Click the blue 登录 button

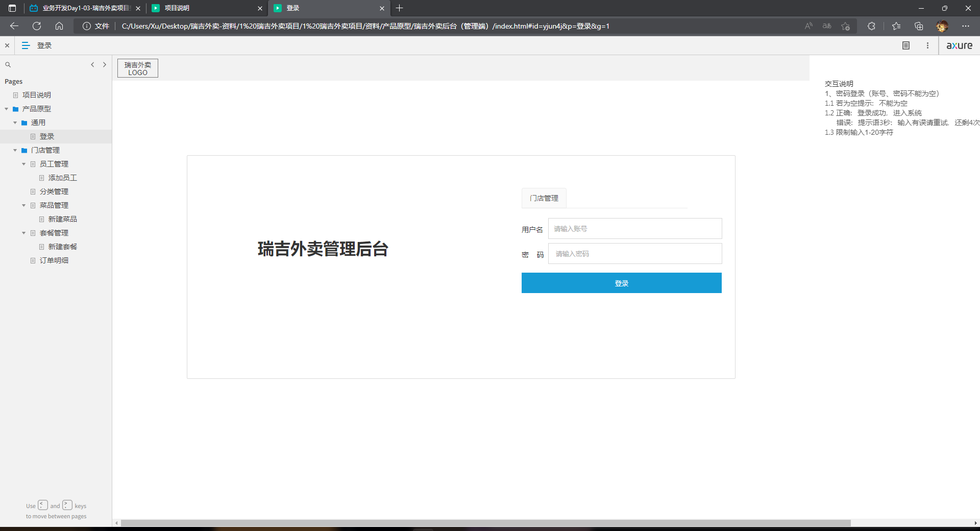click(x=621, y=283)
